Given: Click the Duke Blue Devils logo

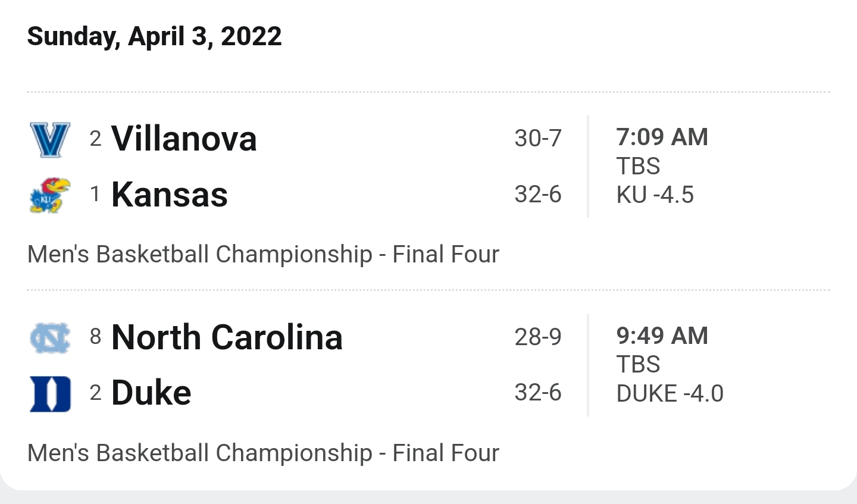Looking at the screenshot, I should (50, 393).
